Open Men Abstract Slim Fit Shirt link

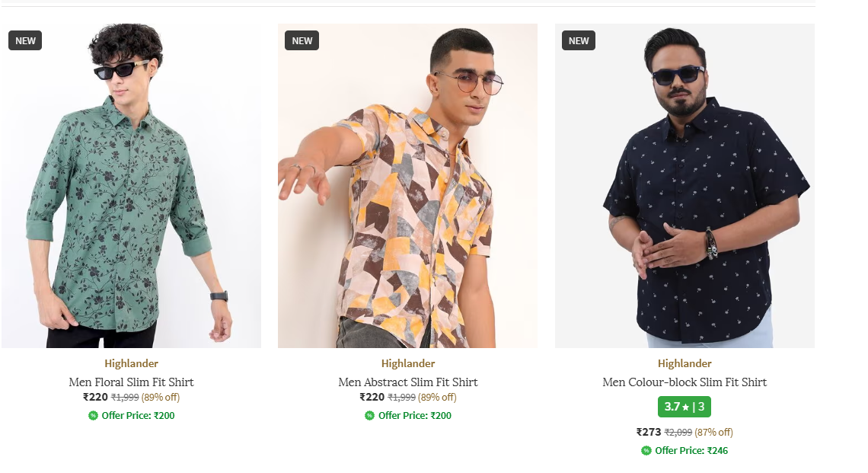click(x=407, y=382)
